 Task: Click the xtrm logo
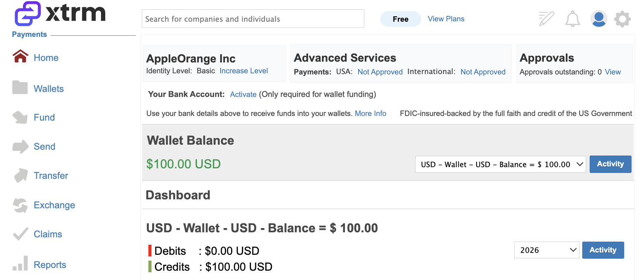coord(60,14)
